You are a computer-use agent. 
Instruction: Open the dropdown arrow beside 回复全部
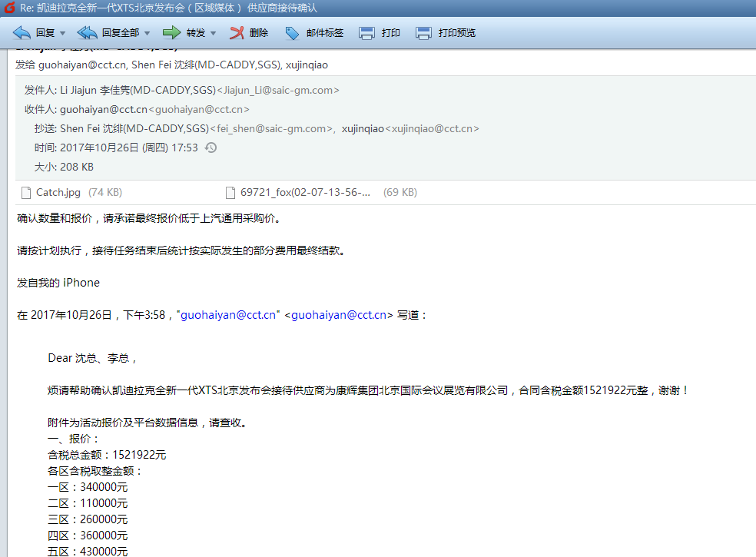147,34
